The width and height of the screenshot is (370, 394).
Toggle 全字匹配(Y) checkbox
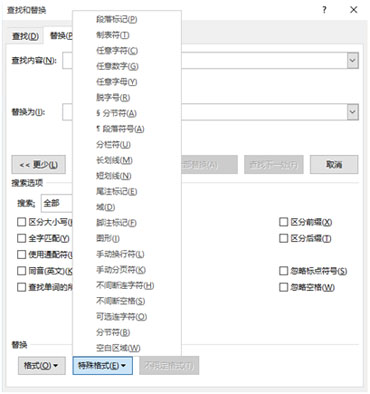point(21,238)
